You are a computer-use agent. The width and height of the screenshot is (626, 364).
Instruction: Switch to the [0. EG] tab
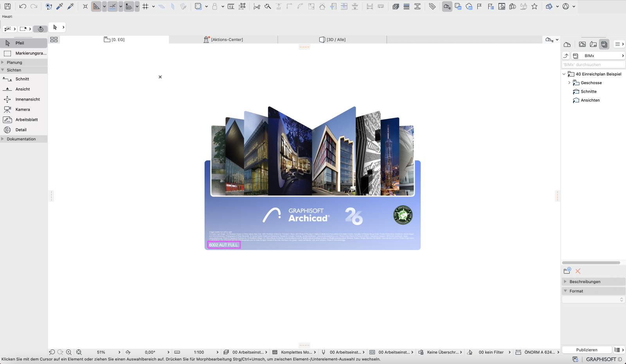click(114, 39)
